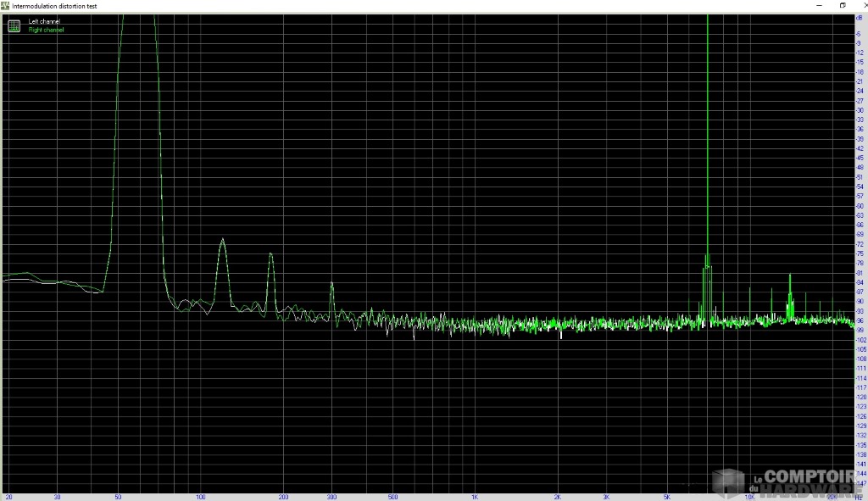
Task: Restore down the Intermodulation distortion test window
Action: 842,5
